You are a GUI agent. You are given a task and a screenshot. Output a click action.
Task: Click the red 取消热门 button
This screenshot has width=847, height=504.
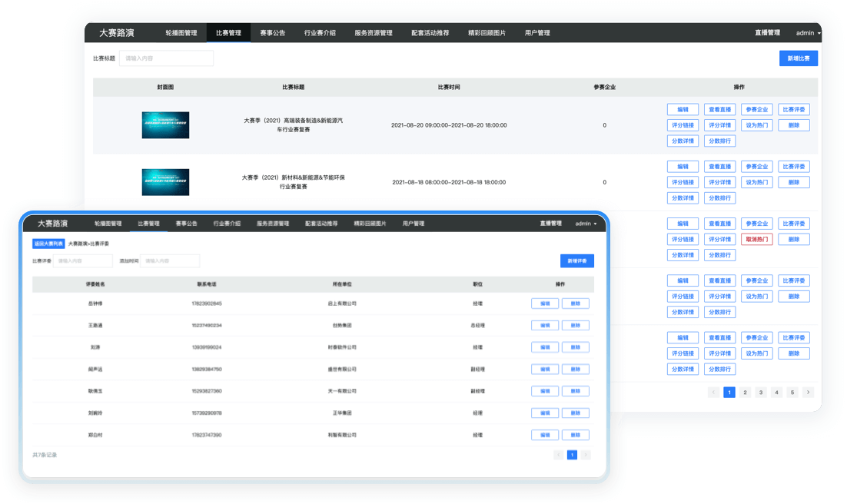tap(756, 238)
